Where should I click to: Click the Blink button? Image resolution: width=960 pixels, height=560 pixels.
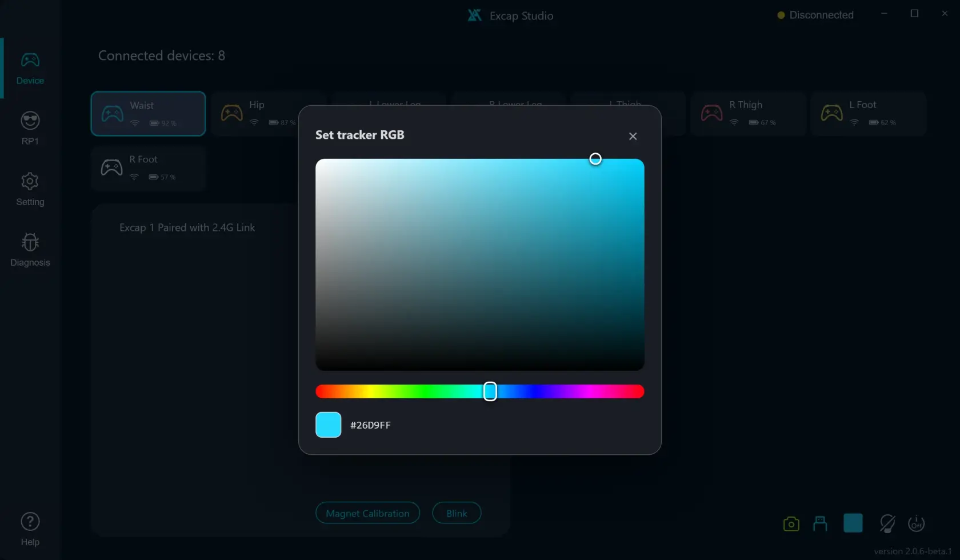[x=457, y=513]
